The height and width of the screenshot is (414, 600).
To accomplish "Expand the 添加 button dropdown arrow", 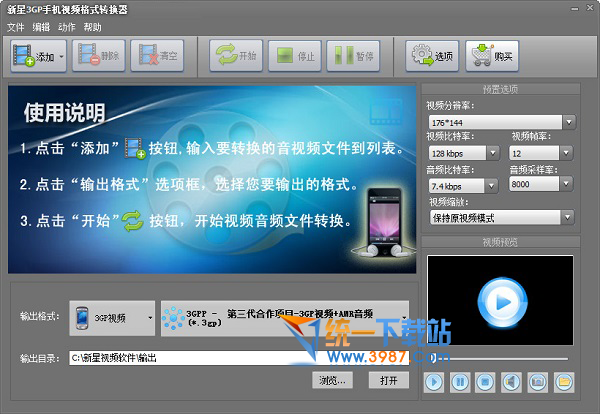I will click(x=63, y=56).
